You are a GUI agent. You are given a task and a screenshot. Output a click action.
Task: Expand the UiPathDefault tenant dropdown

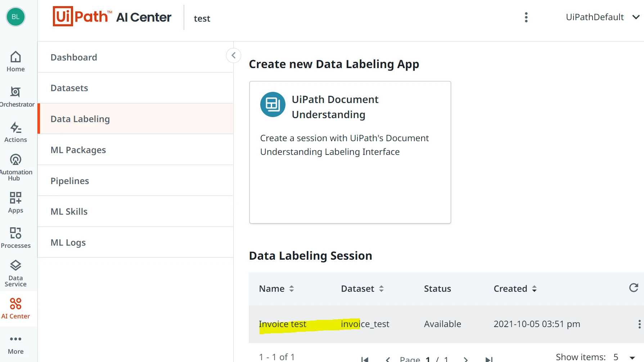tap(603, 17)
